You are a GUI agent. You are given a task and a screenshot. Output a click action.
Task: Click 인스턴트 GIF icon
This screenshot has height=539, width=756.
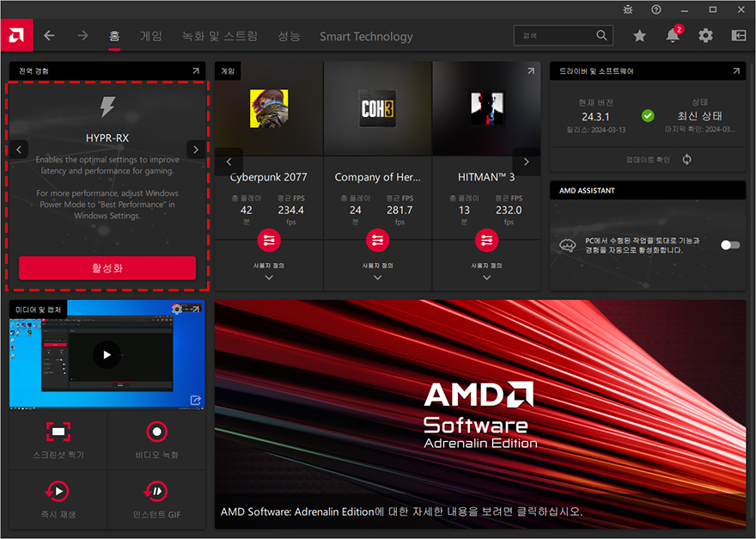(x=156, y=491)
